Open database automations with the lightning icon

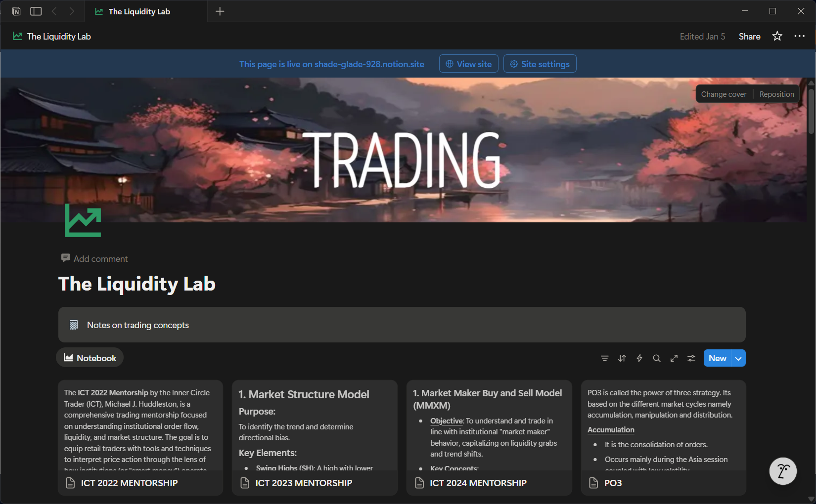(639, 358)
